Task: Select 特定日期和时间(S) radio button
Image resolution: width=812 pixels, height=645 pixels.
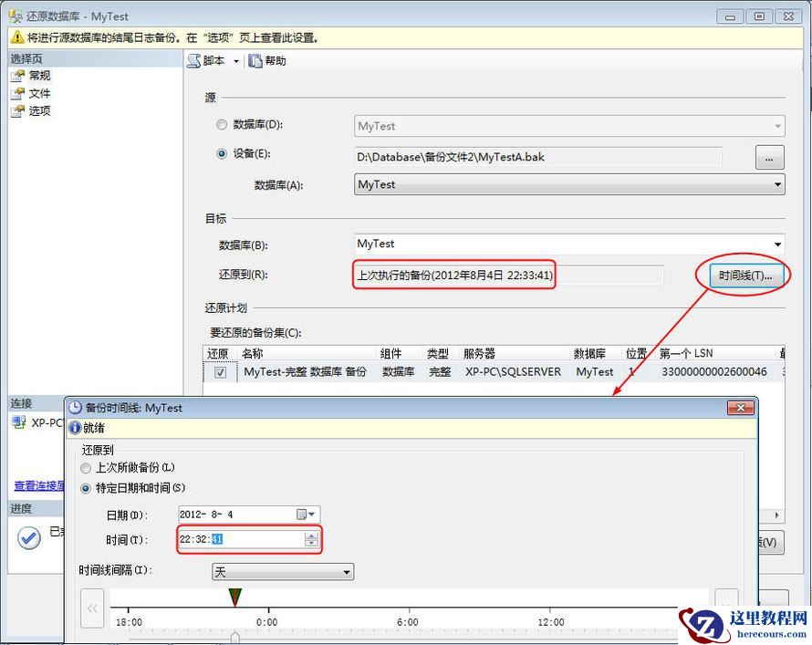Action: click(86, 489)
